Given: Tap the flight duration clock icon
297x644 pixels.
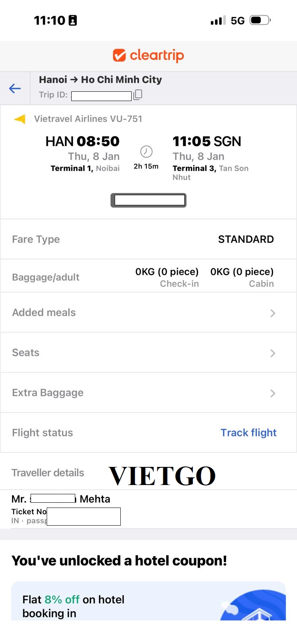Looking at the screenshot, I should point(146,152).
